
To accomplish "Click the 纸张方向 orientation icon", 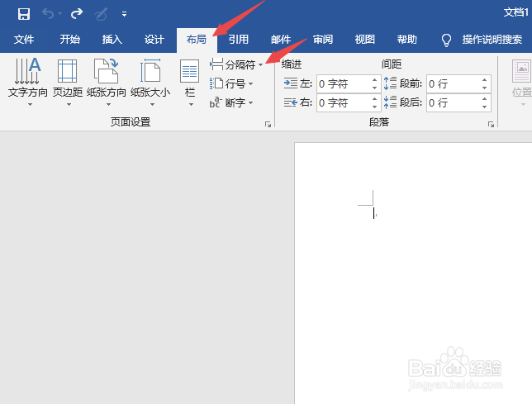I will click(x=107, y=71).
